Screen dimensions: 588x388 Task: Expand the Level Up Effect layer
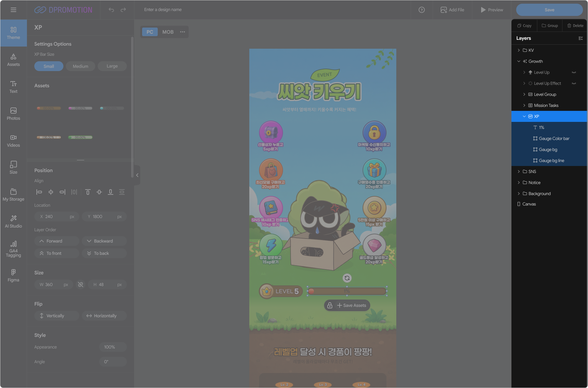point(524,83)
